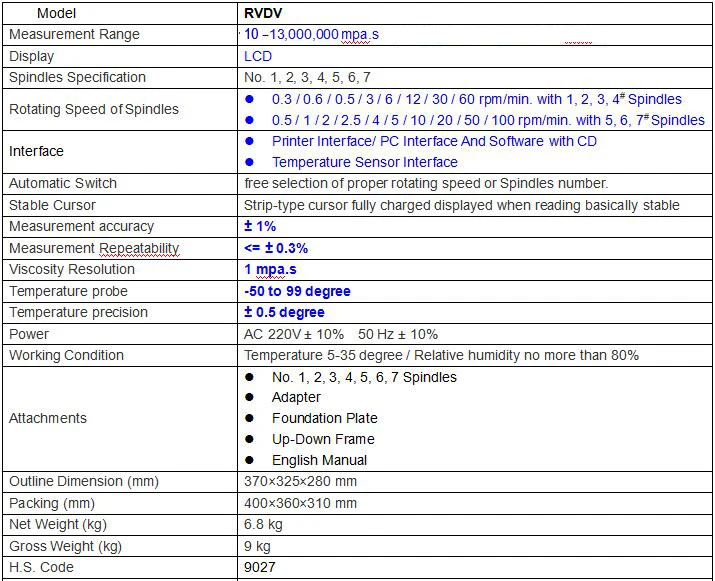
Task: Select '370×325×280 mm' dimension value
Action: pos(301,481)
